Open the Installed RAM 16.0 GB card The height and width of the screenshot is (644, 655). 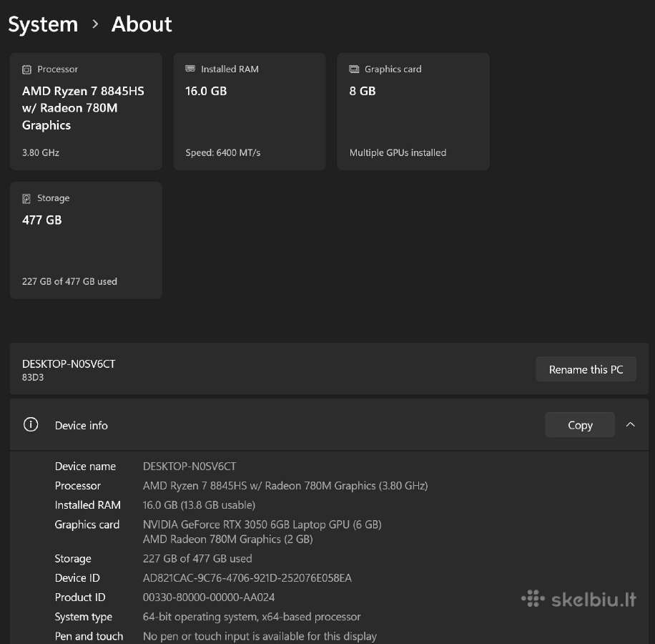(x=250, y=111)
